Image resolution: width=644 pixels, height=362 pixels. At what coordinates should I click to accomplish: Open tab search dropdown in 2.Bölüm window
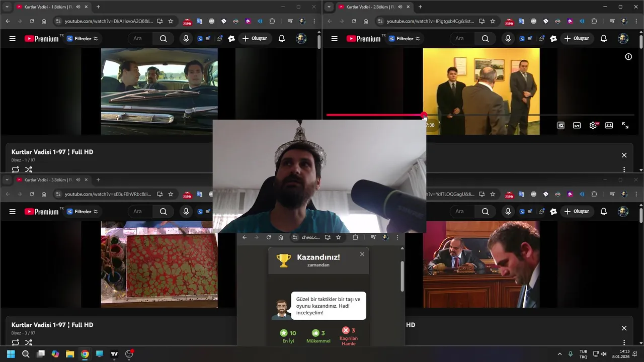point(329,7)
